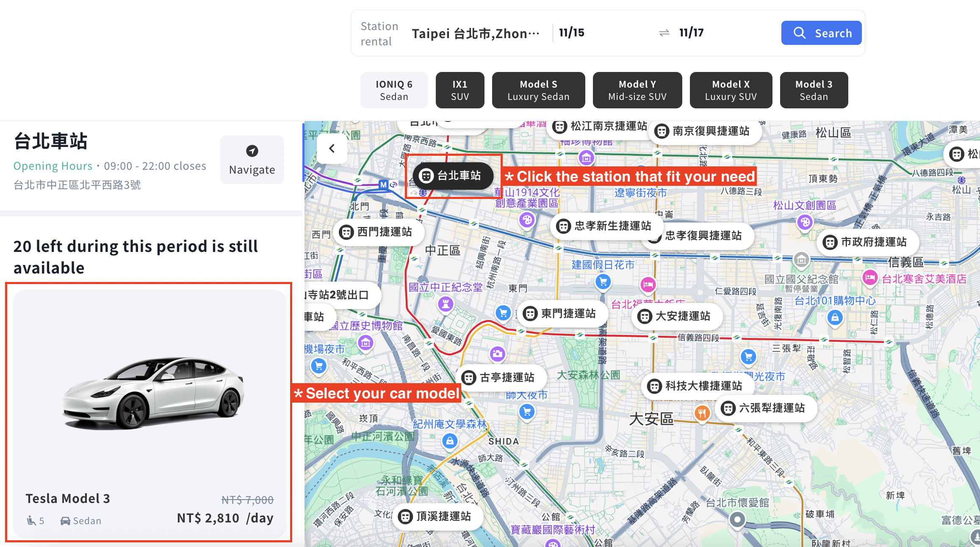
Task: Click the NT$ 2,810 /day price
Action: click(x=225, y=518)
